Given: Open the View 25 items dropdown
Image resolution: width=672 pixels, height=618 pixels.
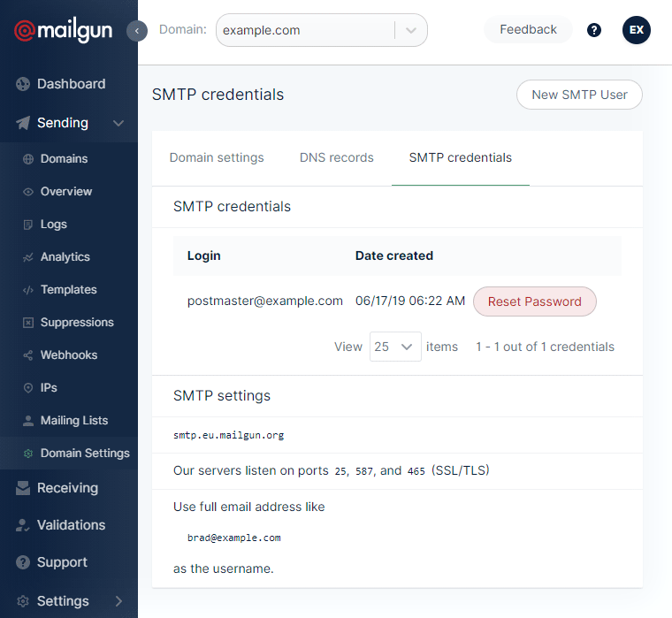Looking at the screenshot, I should tap(395, 347).
